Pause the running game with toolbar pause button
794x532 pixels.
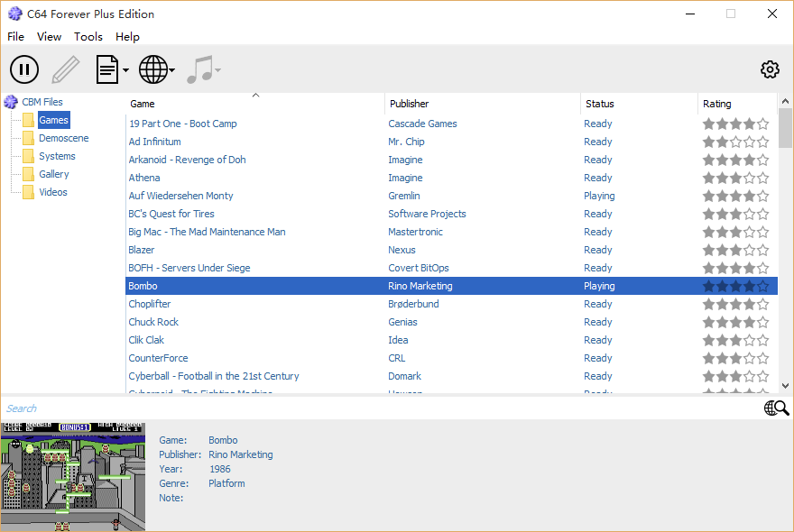(x=23, y=69)
